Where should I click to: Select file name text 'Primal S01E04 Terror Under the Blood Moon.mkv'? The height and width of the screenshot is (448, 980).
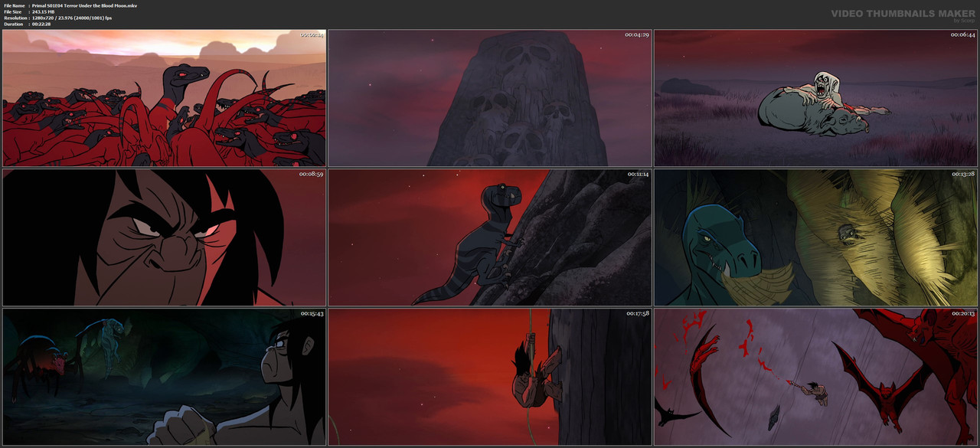(84, 5)
